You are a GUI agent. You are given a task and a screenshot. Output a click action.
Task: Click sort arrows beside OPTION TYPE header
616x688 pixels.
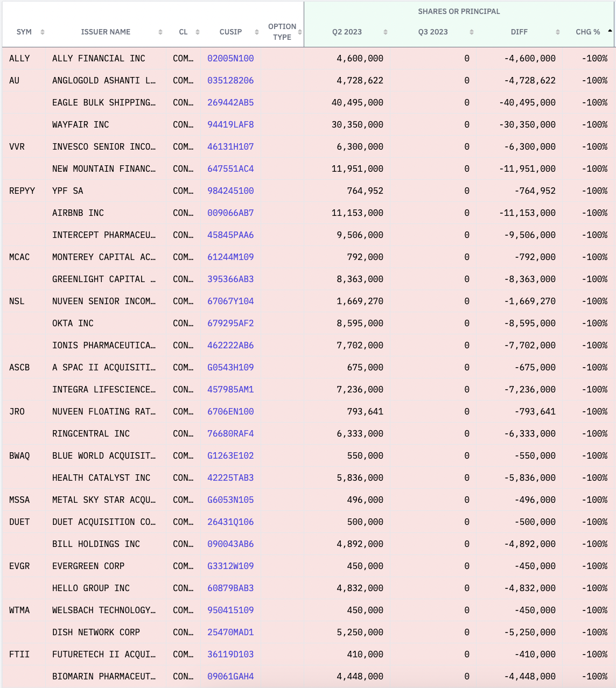300,32
